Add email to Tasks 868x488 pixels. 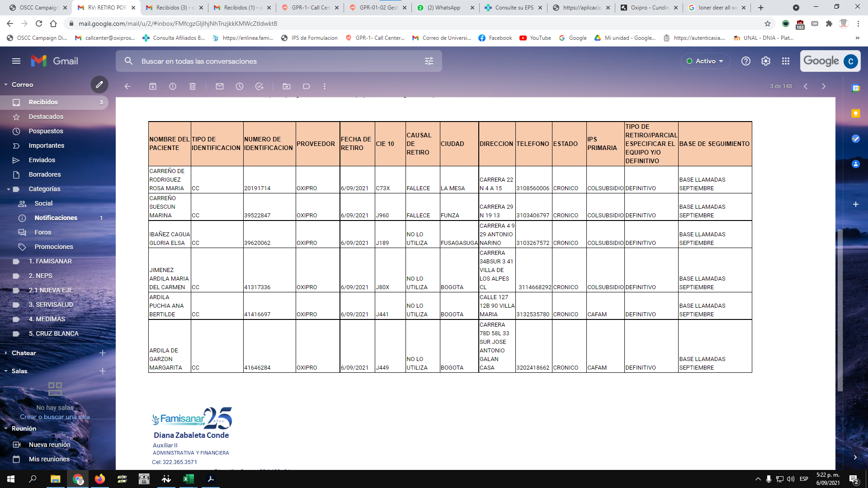(x=259, y=86)
